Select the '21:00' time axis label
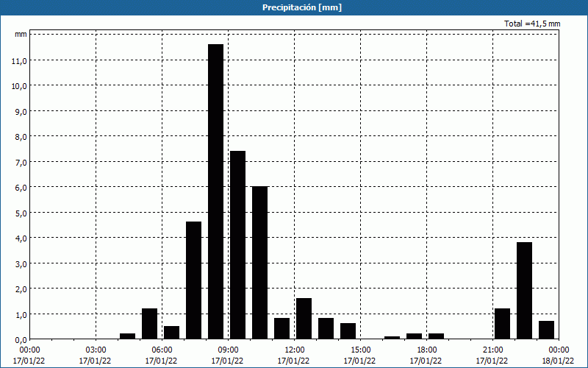Screen dimensions: 588x368 coord(492,350)
